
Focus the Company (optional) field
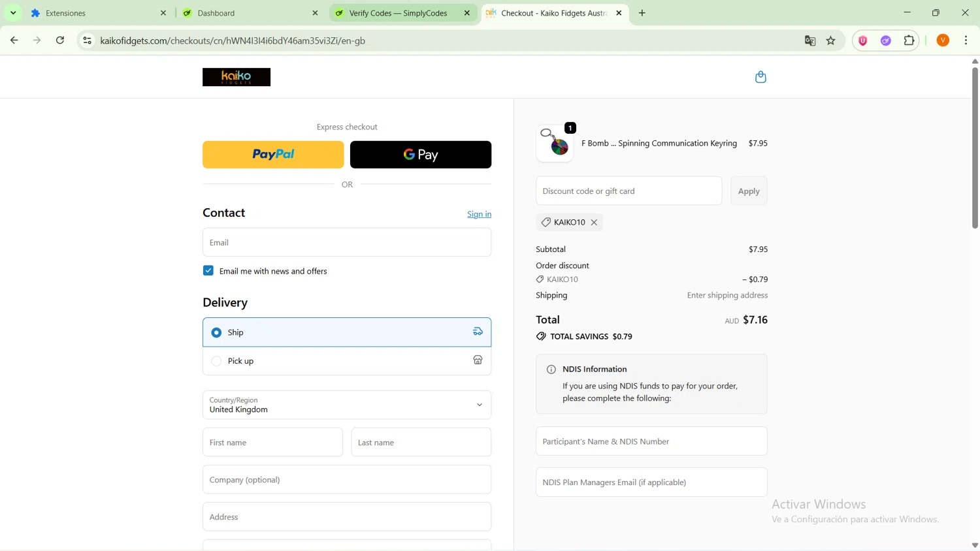pos(347,479)
